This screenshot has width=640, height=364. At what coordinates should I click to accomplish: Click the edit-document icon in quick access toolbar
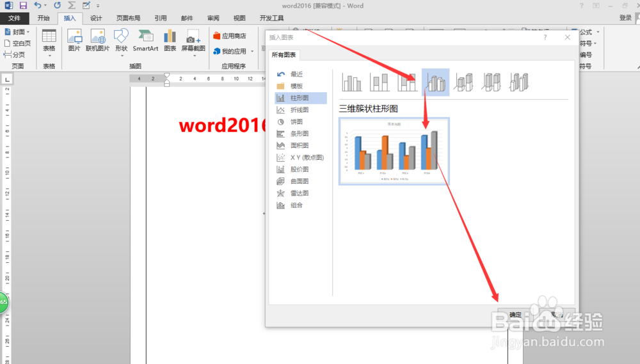coord(86,5)
